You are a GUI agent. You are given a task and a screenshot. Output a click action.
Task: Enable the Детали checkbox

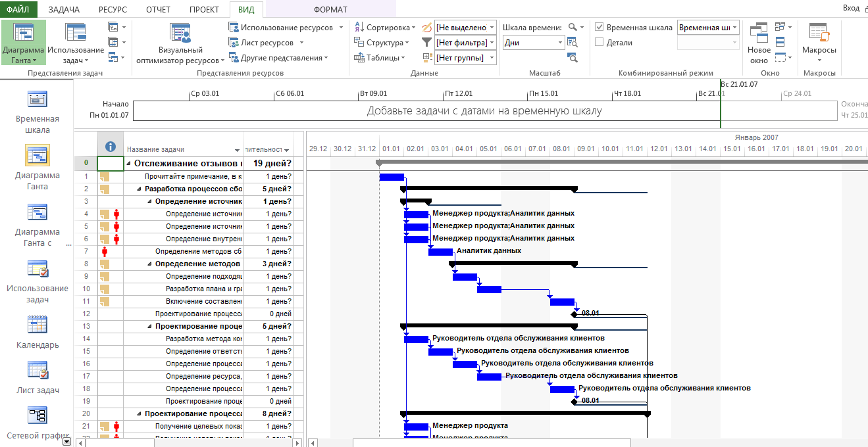coord(600,43)
